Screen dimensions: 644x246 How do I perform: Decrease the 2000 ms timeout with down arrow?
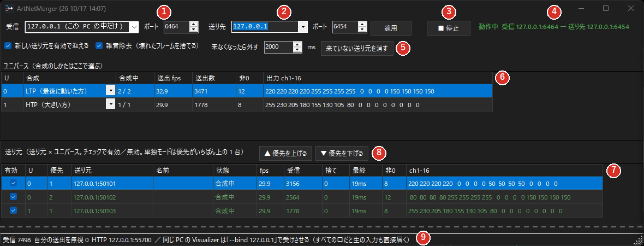[298, 50]
